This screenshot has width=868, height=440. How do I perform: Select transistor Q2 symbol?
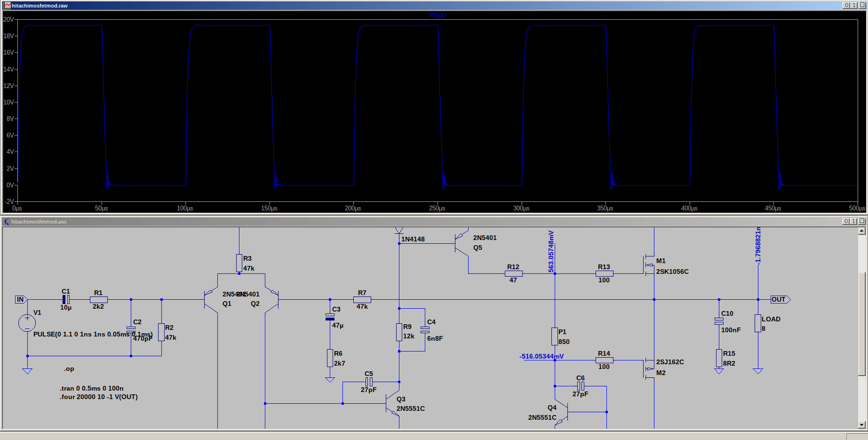tap(271, 299)
